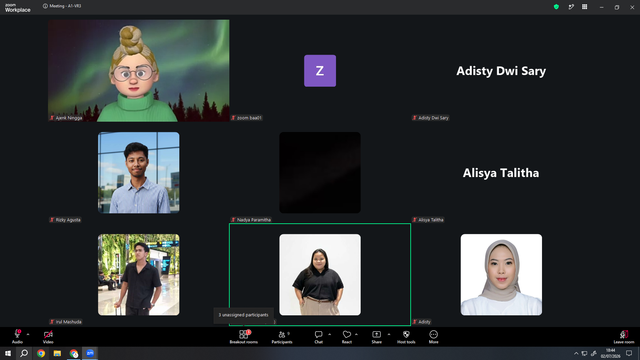Click the Adisty name label at bottom right
The height and width of the screenshot is (360, 640).
pos(422,322)
